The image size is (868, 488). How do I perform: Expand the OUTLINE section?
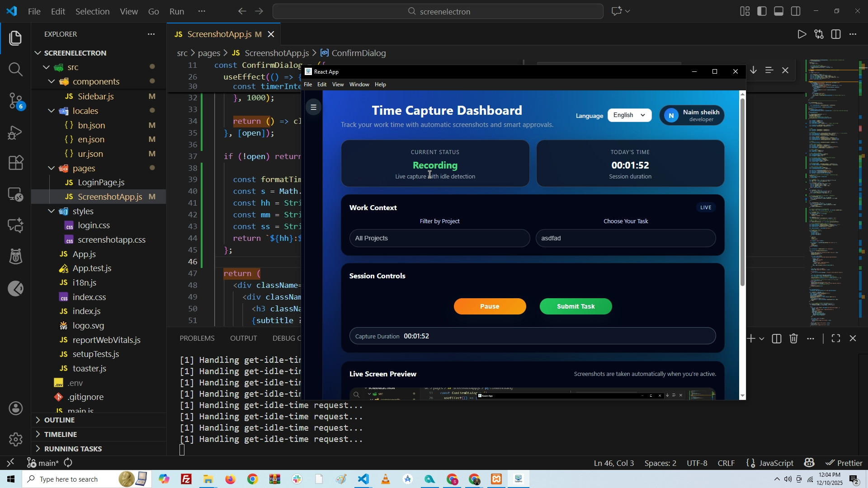tap(59, 420)
